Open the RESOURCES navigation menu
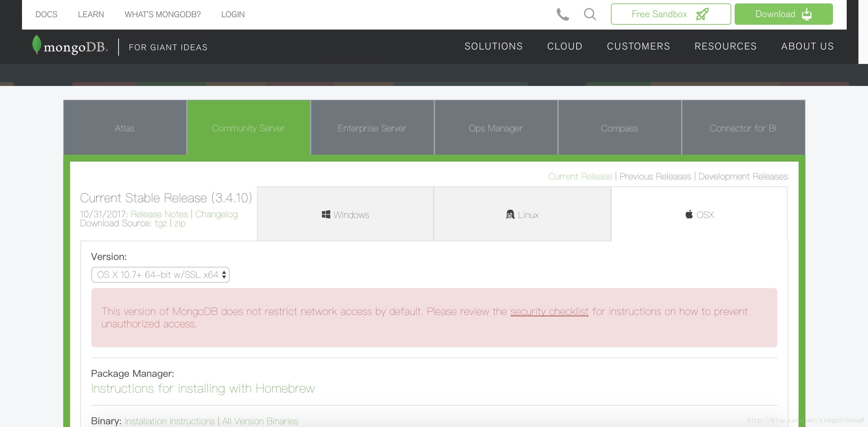The image size is (868, 427). point(725,46)
